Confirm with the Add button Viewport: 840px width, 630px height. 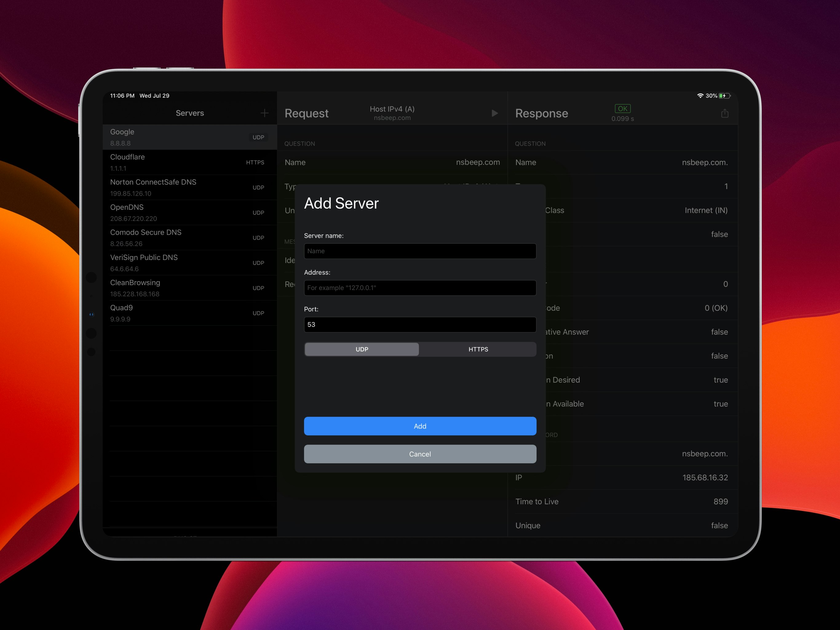click(x=420, y=426)
